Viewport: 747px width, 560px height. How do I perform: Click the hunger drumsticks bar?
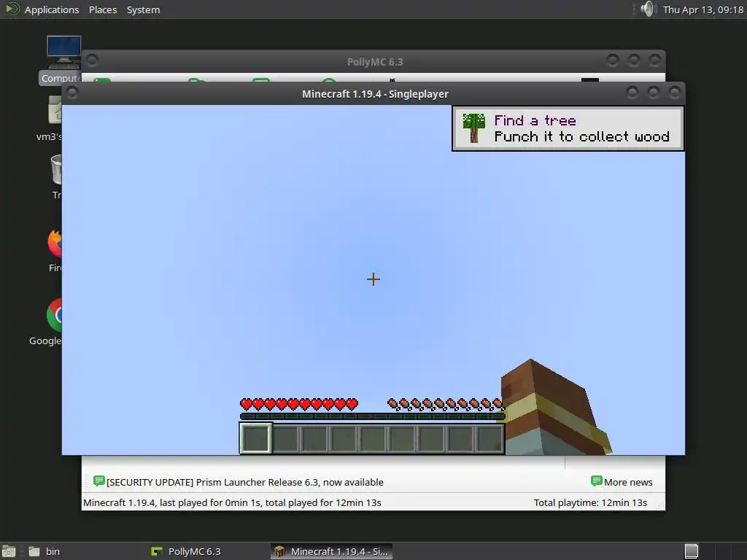446,405
